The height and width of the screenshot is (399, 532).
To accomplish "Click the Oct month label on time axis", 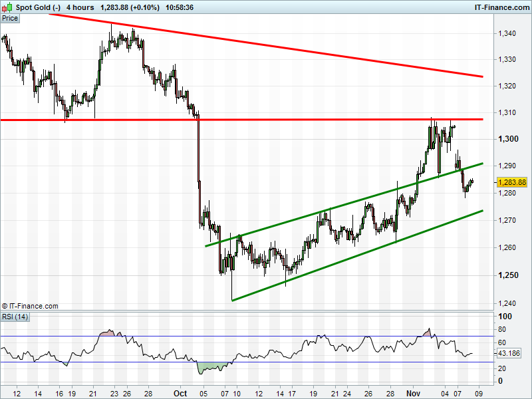I will coord(180,393).
